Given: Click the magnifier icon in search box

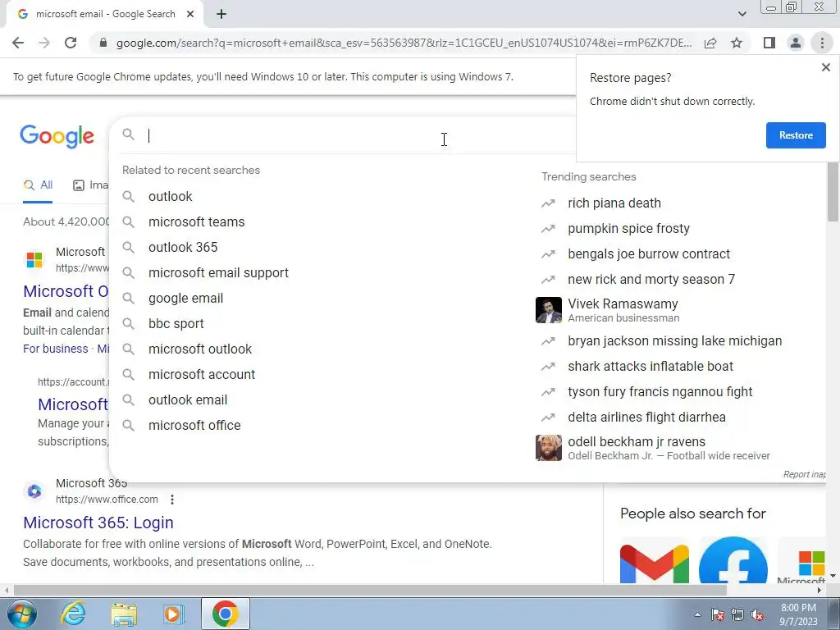Looking at the screenshot, I should point(128,135).
